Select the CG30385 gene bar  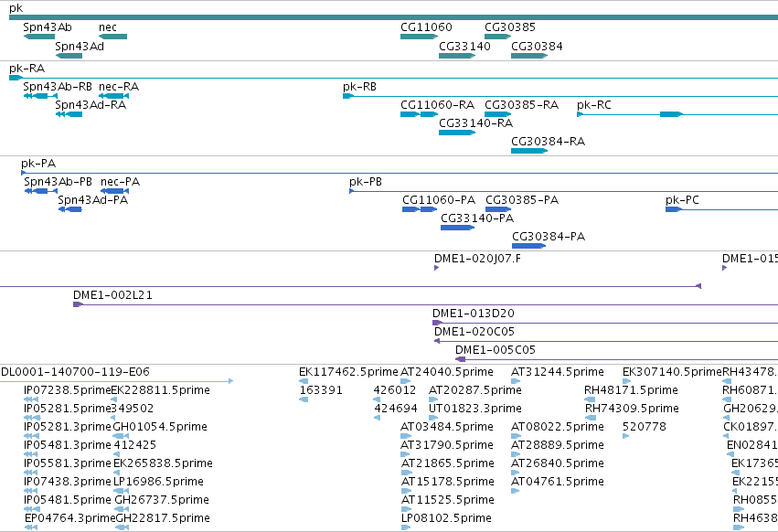click(497, 37)
